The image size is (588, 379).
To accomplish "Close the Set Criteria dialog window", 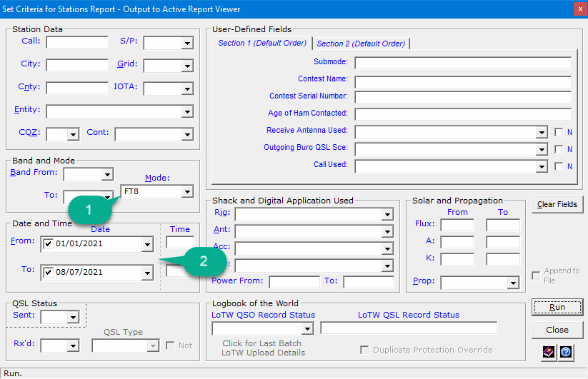I will [x=577, y=9].
